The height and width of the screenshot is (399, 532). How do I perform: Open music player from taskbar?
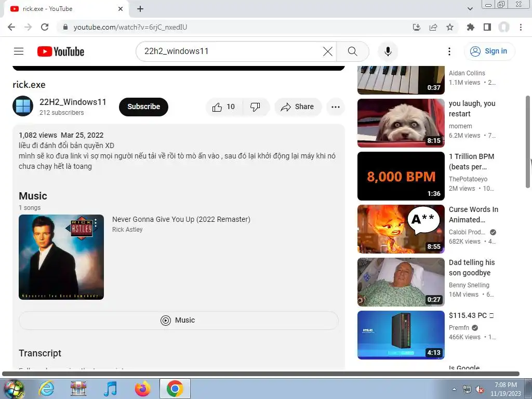point(110,389)
